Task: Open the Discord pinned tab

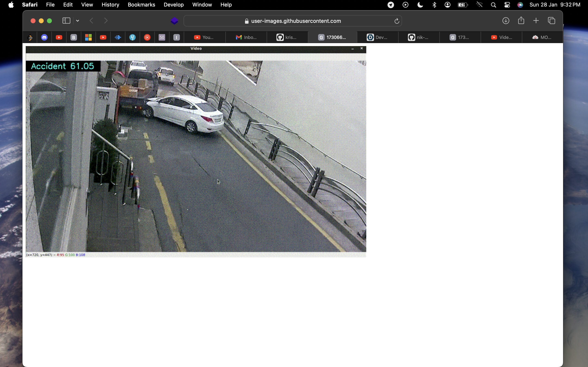Action: [44, 37]
